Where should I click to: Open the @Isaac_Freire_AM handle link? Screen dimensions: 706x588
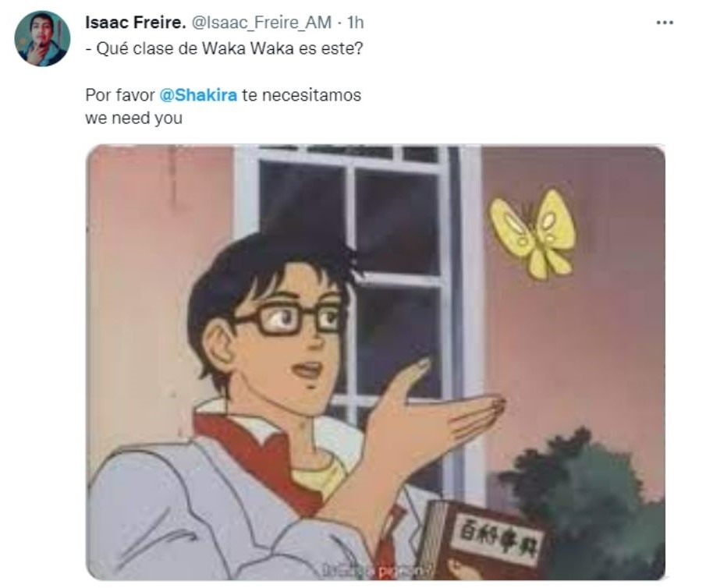click(261, 22)
